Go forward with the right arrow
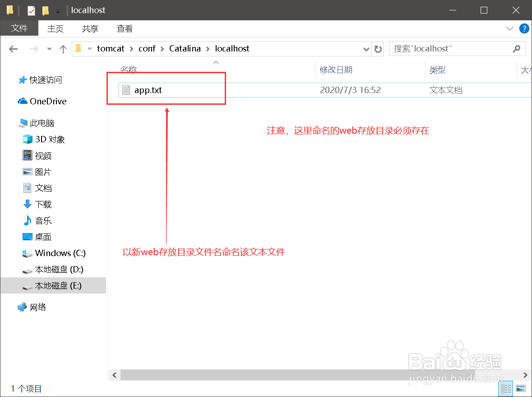This screenshot has width=532, height=397. tap(33, 49)
